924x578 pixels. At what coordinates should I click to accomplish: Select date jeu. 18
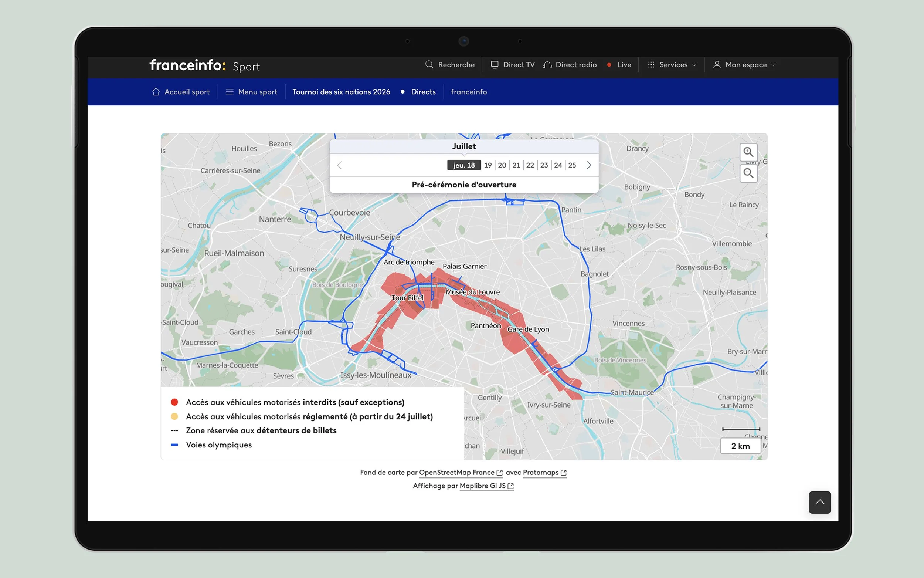pos(464,165)
